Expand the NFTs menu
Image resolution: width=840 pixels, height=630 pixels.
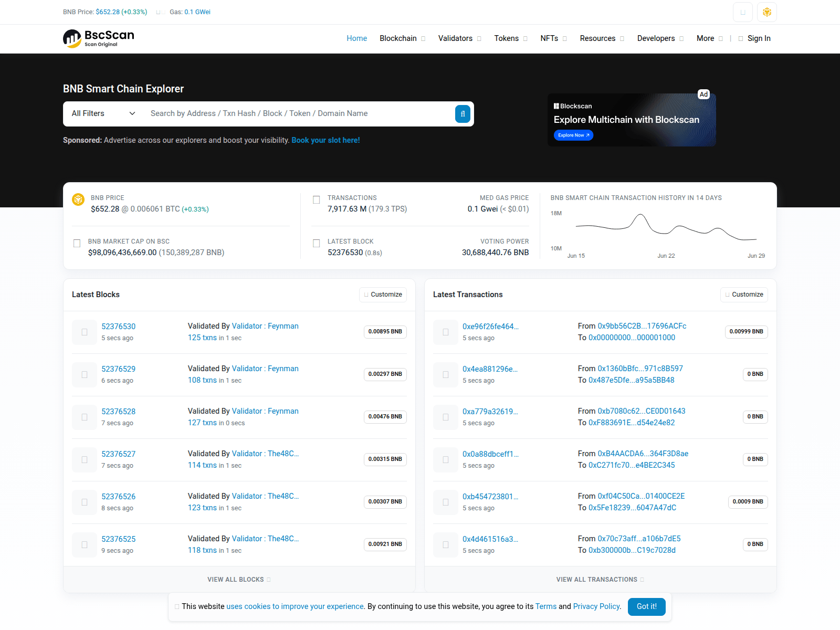553,38
